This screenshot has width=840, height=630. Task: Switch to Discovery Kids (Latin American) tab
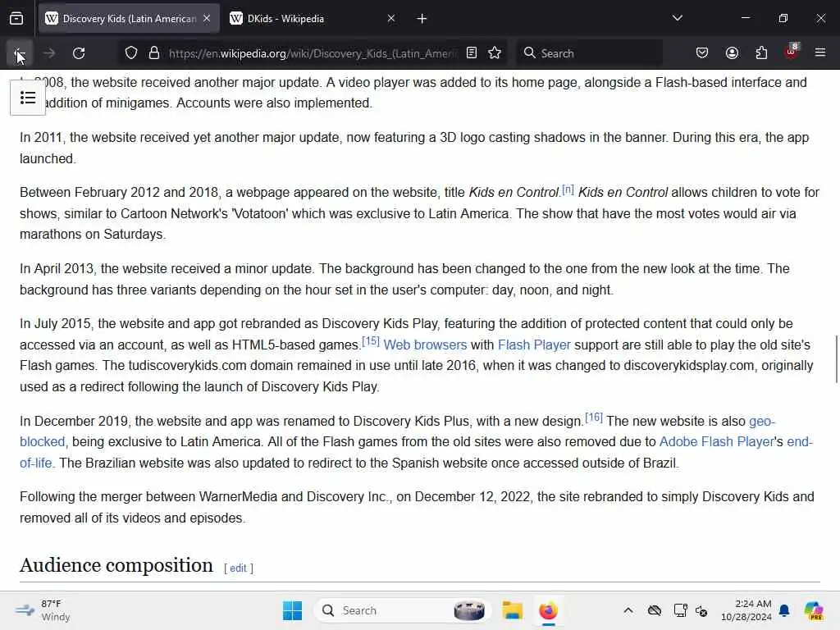129,19
